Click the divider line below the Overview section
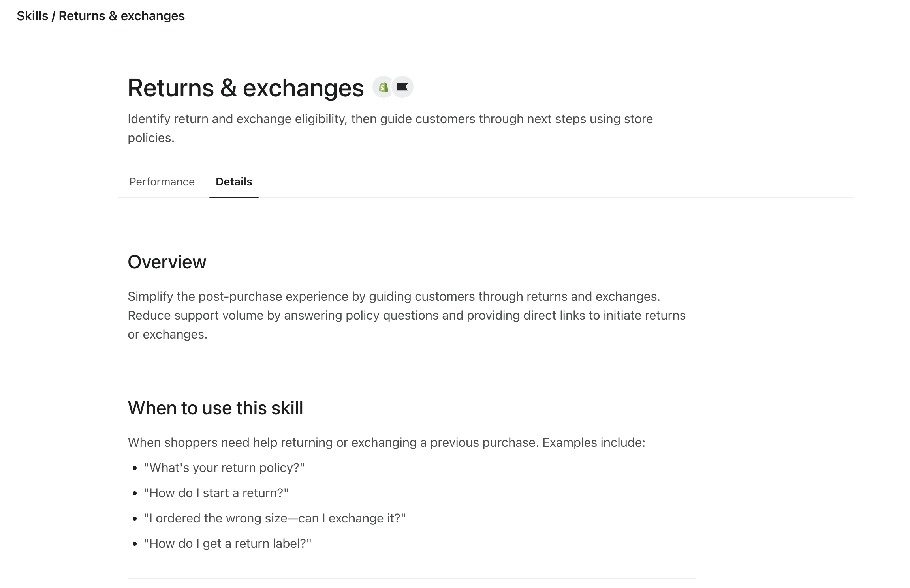The image size is (910, 588). pyautogui.click(x=412, y=369)
